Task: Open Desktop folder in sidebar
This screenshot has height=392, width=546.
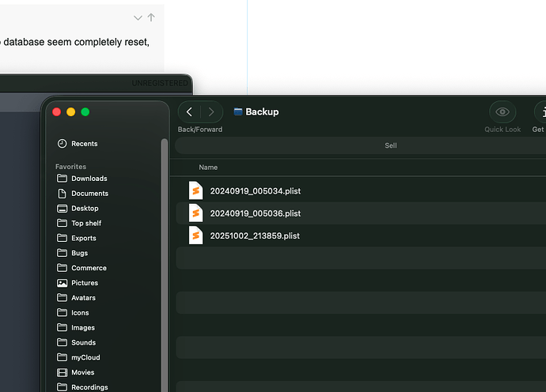Action: 78,209
